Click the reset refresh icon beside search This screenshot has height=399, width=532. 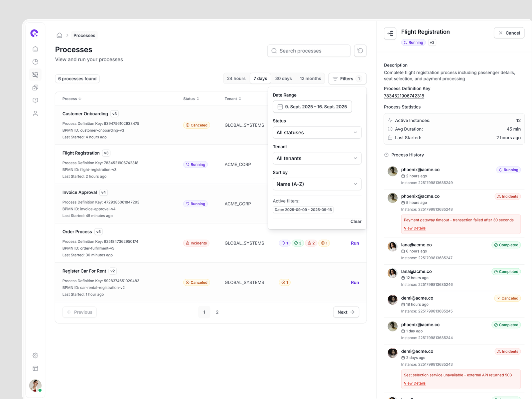pos(360,51)
